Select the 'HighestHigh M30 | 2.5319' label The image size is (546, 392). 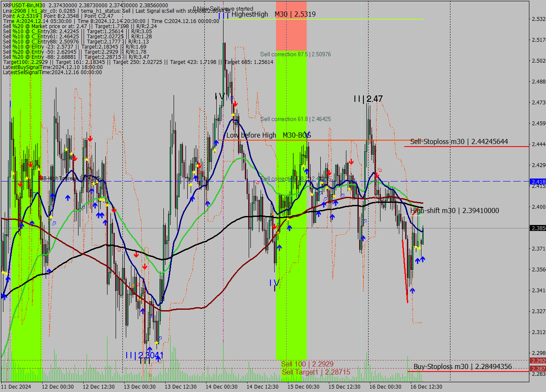click(273, 14)
